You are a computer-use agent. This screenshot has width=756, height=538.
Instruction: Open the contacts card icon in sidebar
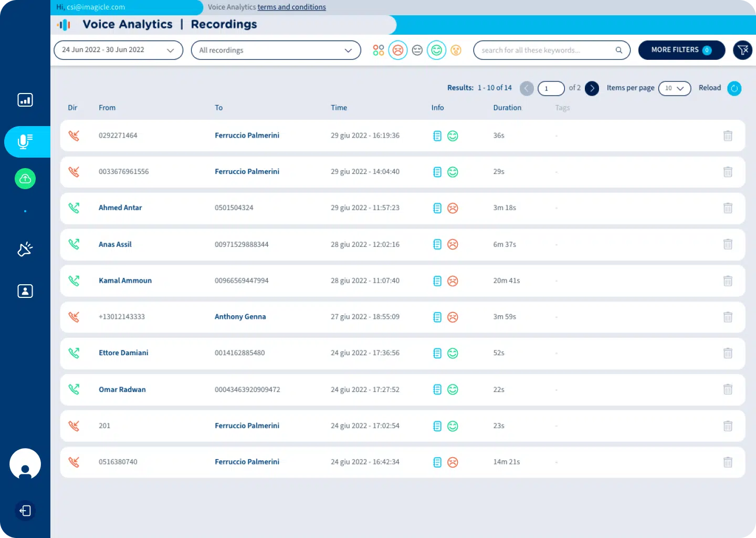point(25,291)
